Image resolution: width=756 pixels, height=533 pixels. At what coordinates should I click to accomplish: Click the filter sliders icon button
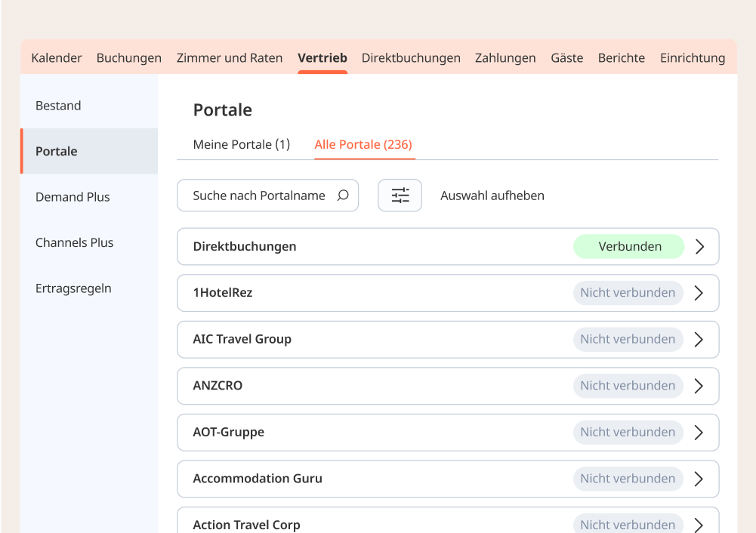(x=400, y=196)
